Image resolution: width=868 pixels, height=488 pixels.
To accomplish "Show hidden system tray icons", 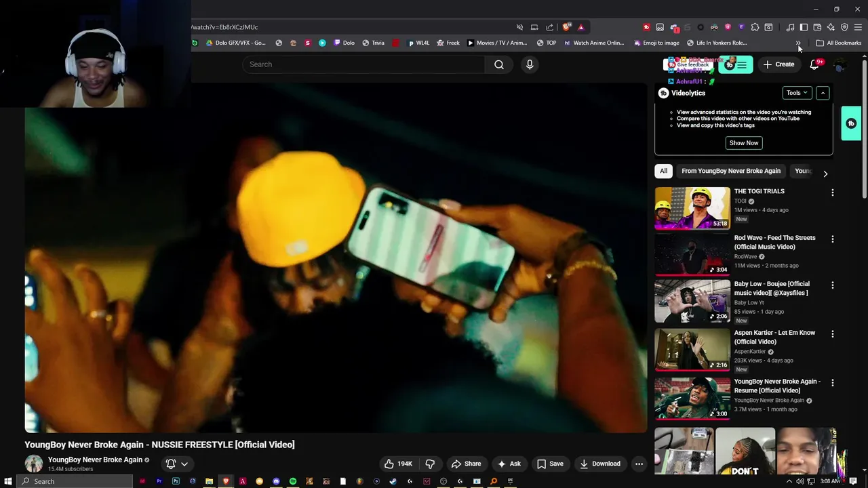I will [x=789, y=481].
